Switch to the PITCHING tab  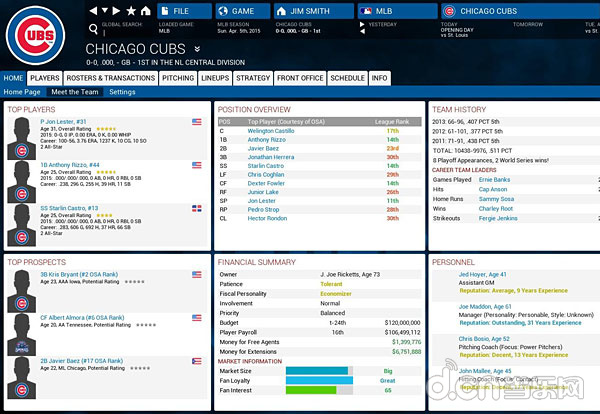pyautogui.click(x=178, y=78)
